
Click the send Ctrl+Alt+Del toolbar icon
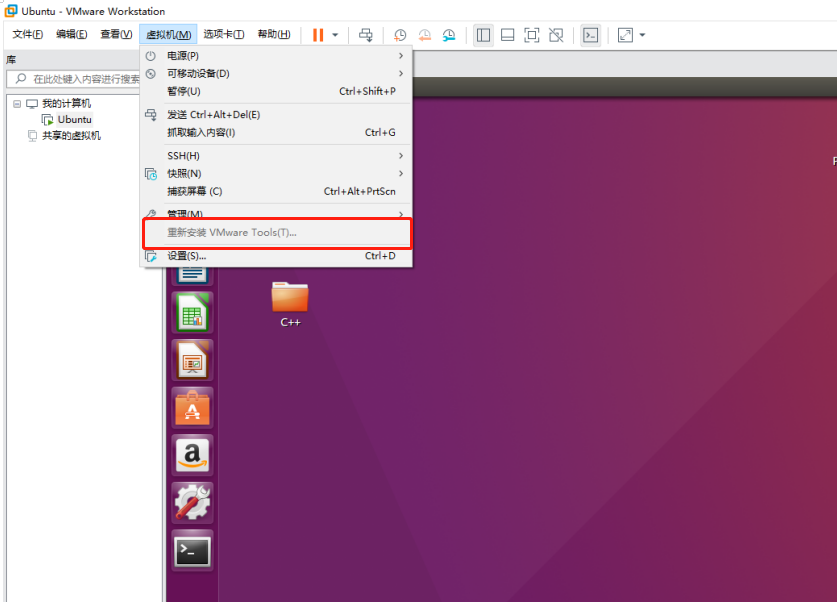click(x=366, y=35)
